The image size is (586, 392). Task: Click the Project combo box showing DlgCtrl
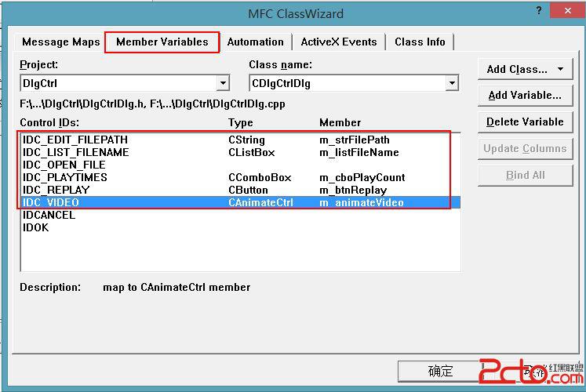(x=125, y=83)
